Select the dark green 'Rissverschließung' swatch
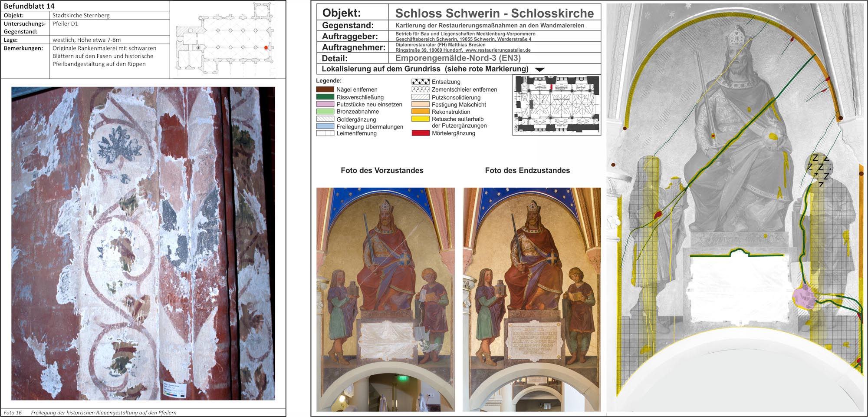This screenshot has width=868, height=417. tap(325, 97)
